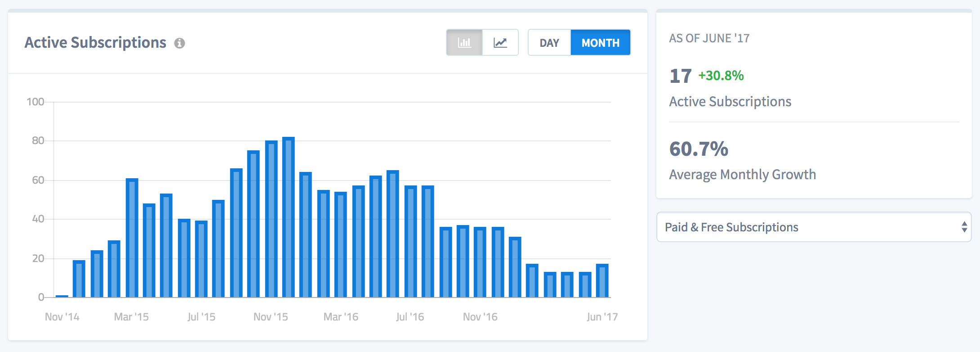Toggle the MONTH view
980x352 pixels.
(600, 43)
